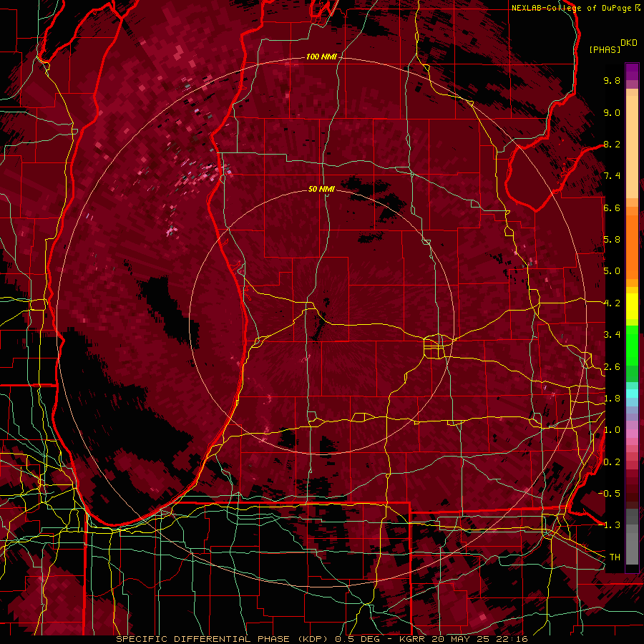Click the 0.2 scale value
The width and height of the screenshot is (644, 644).
coord(612,462)
